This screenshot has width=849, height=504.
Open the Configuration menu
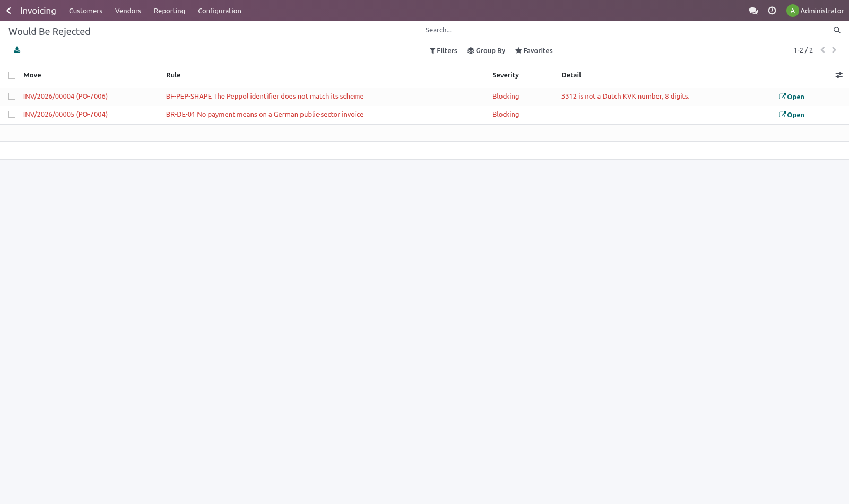(x=220, y=11)
